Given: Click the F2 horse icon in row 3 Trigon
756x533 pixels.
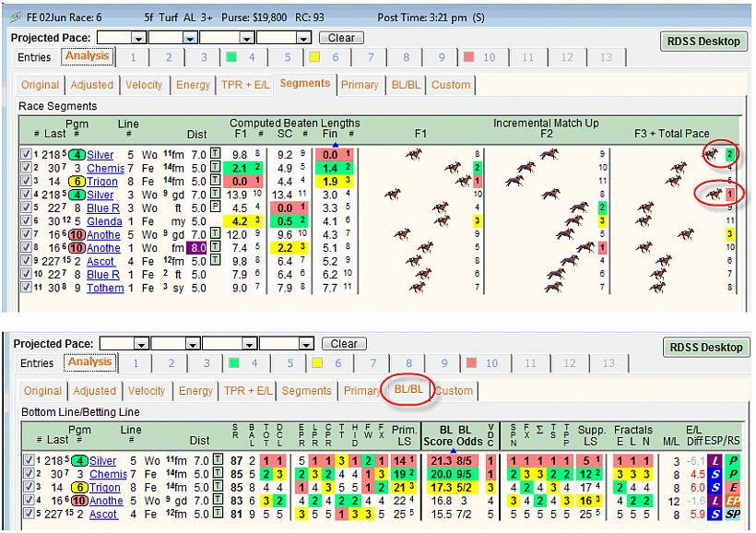Looking at the screenshot, I should point(514,181).
